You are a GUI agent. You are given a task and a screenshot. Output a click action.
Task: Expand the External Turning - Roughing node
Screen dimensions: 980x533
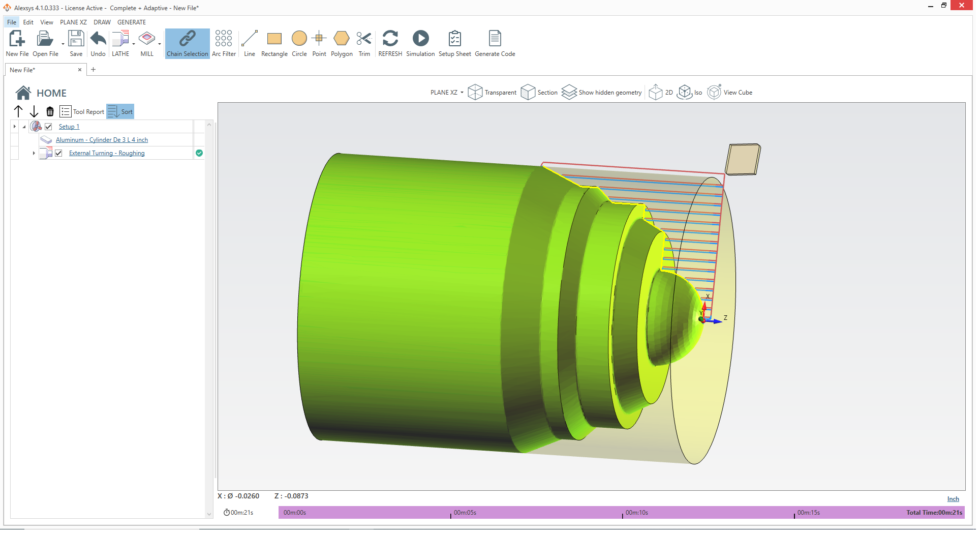(34, 153)
